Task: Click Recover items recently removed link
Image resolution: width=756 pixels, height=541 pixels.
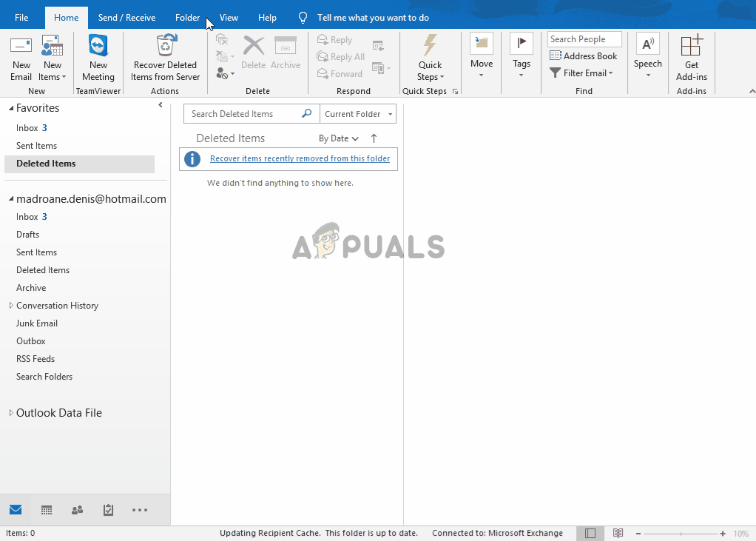Action: pyautogui.click(x=300, y=158)
